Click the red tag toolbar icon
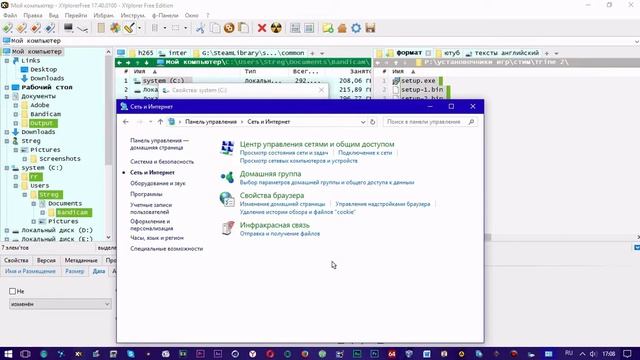The width and height of the screenshot is (640, 360). [x=36, y=28]
